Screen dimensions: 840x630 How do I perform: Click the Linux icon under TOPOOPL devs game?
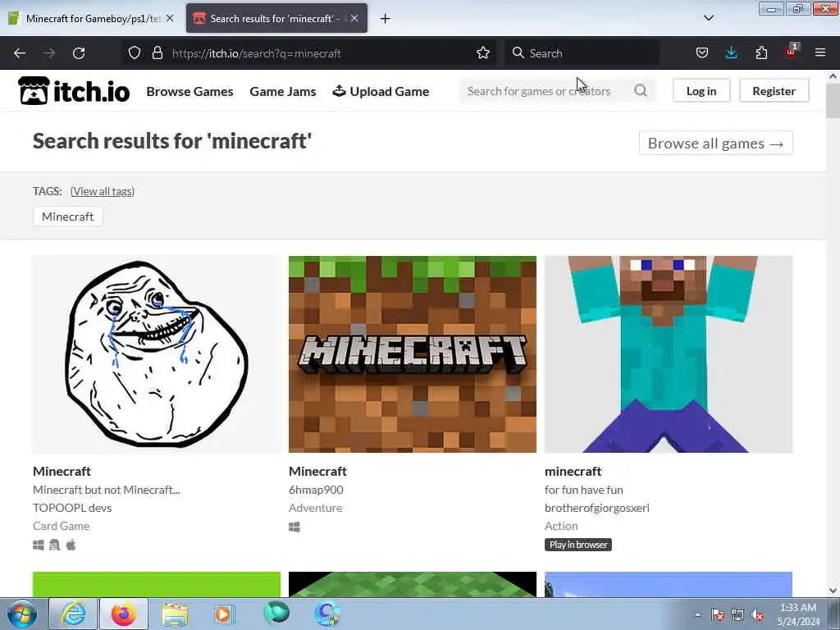pyautogui.click(x=54, y=545)
